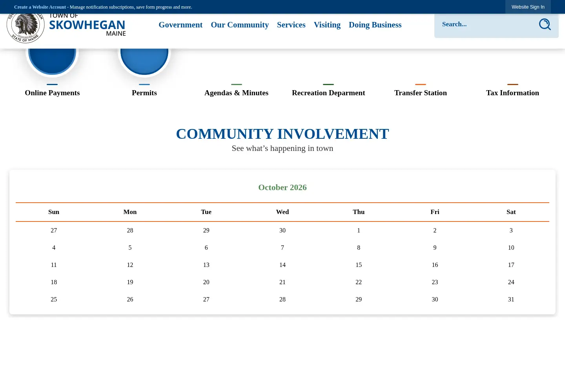Viewport: 565px width, 392px height.
Task: Select October 25 on the calendar
Action: point(54,299)
